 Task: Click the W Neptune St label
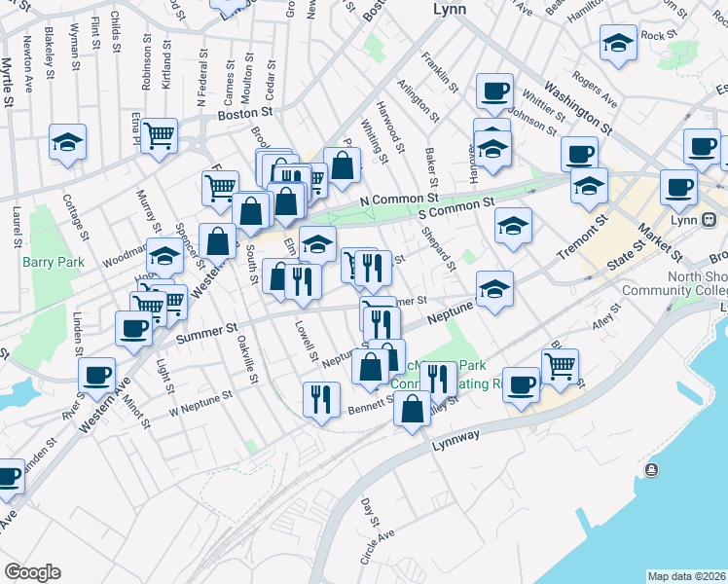(200, 403)
